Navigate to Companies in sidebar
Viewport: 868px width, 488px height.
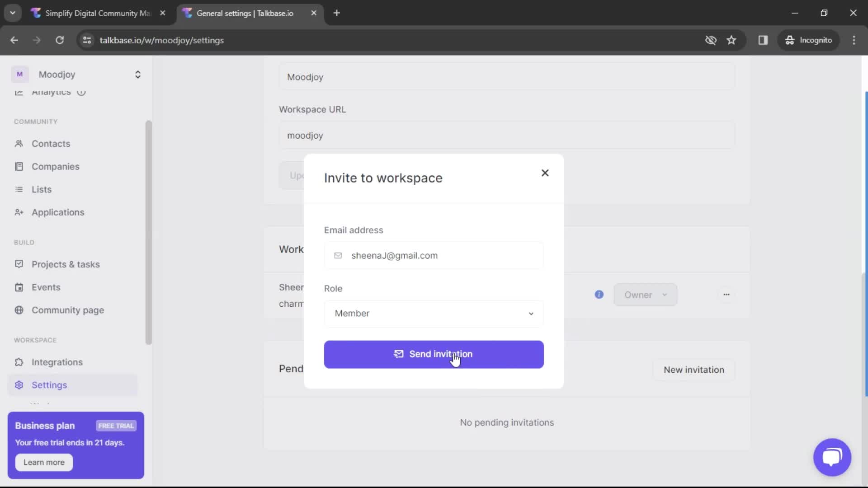pyautogui.click(x=56, y=166)
